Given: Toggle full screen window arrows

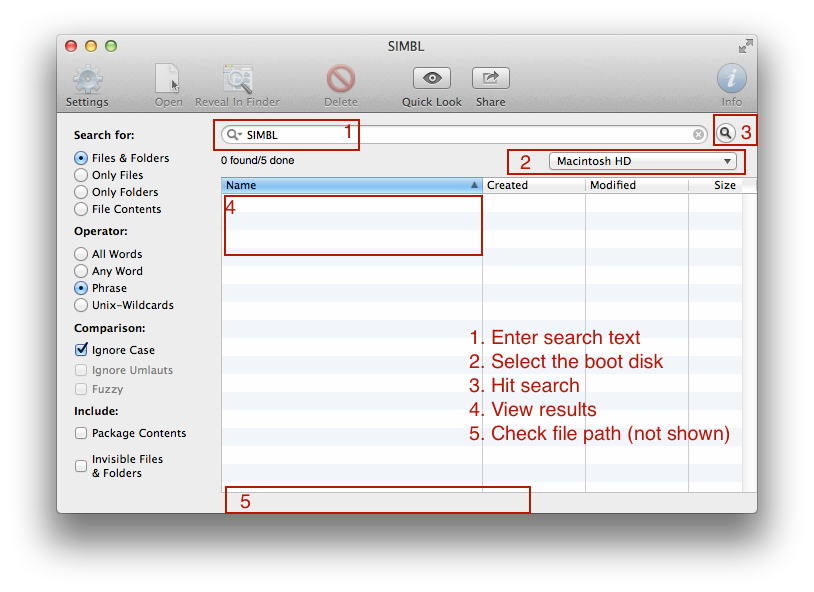Looking at the screenshot, I should pyautogui.click(x=745, y=46).
